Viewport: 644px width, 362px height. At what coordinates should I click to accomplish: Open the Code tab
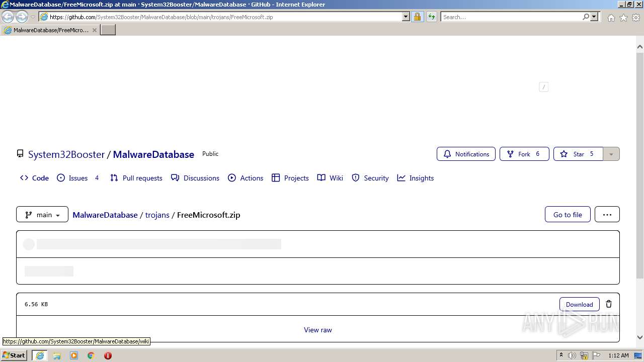(34, 178)
